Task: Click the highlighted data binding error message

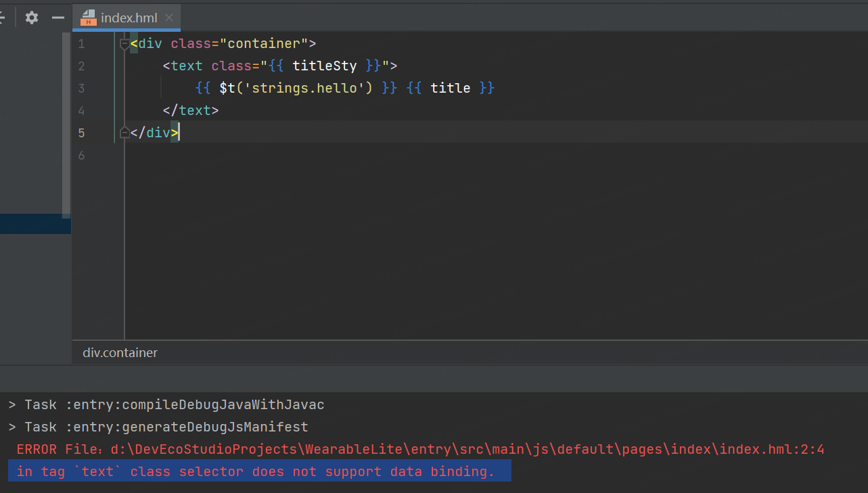Action: coord(256,471)
